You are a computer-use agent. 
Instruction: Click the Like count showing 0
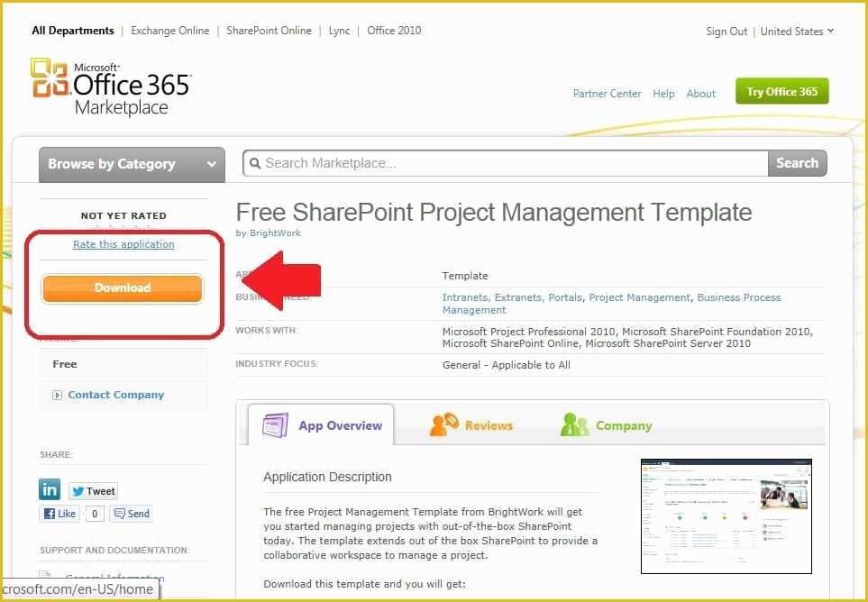(x=93, y=513)
